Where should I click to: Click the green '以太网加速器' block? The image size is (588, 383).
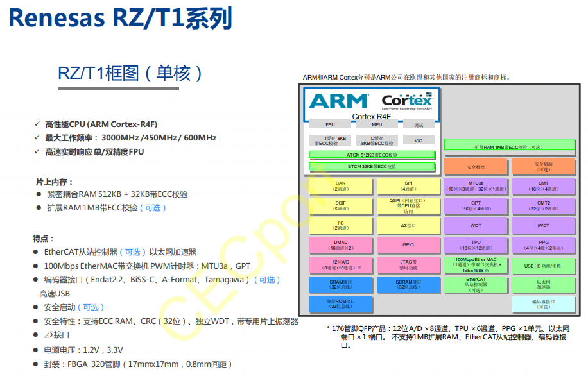pyautogui.click(x=543, y=285)
